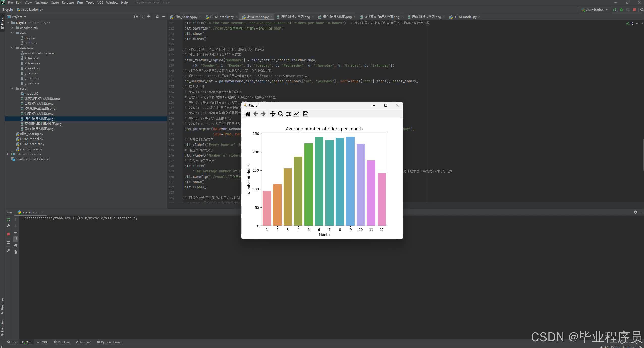This screenshot has width=644, height=348.
Task: Switch to the LSTM-predict.py editor tab
Action: tap(222, 17)
